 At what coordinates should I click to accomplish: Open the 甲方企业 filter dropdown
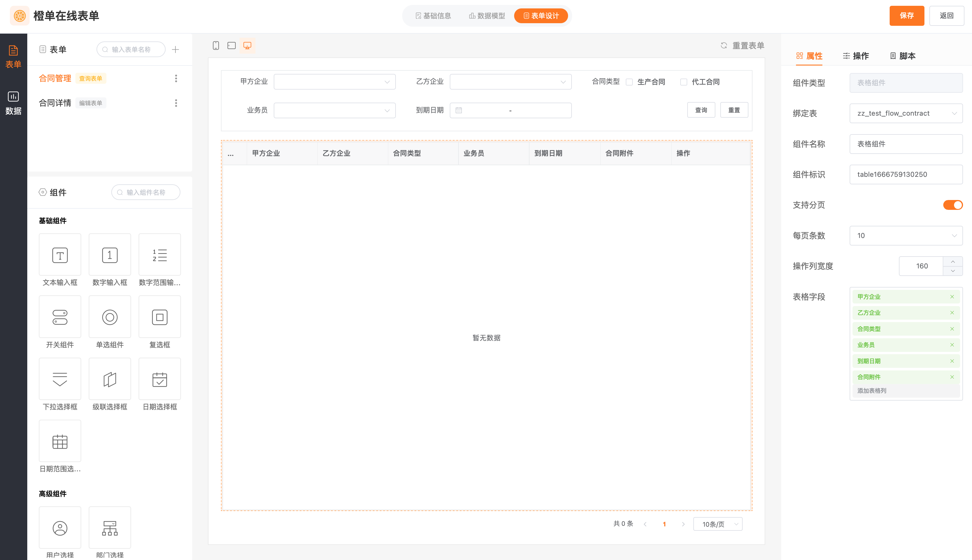point(334,81)
